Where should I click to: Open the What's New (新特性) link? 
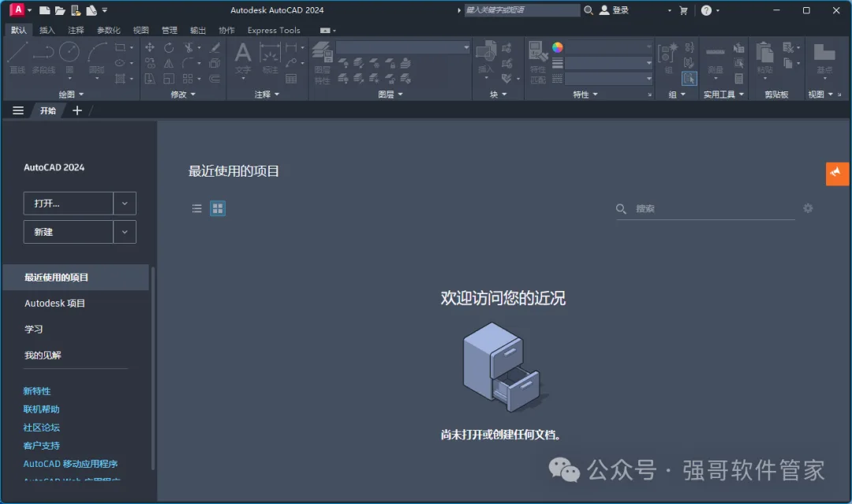[36, 391]
